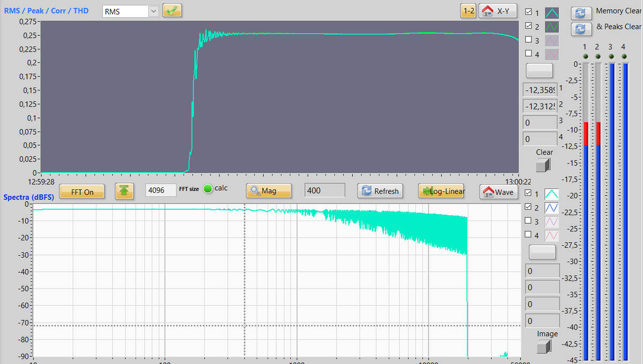Click the green up arrow button
This screenshot has width=643, height=364.
tap(124, 191)
